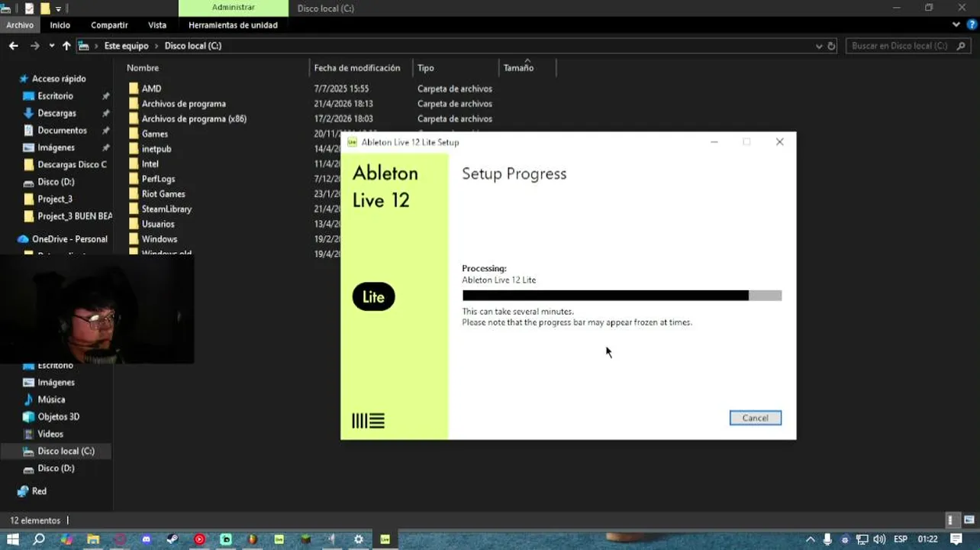Image resolution: width=980 pixels, height=550 pixels.
Task: Select the Games folder
Action: (154, 134)
